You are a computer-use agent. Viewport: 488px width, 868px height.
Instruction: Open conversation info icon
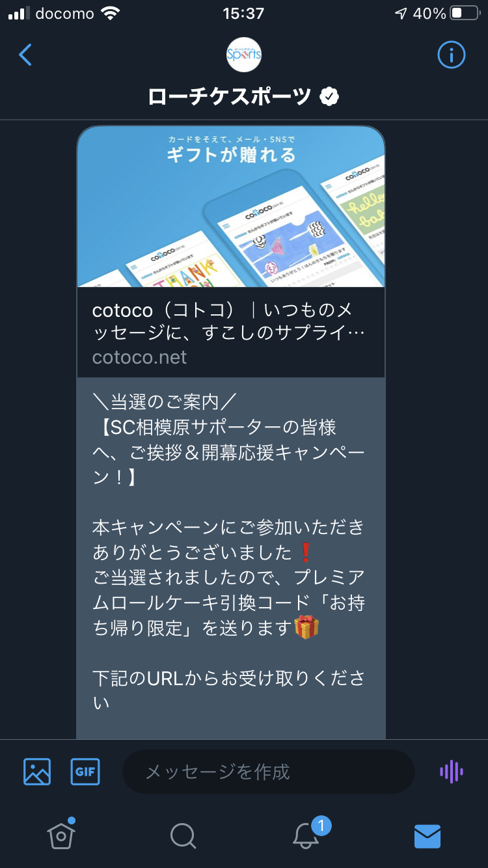(x=451, y=55)
